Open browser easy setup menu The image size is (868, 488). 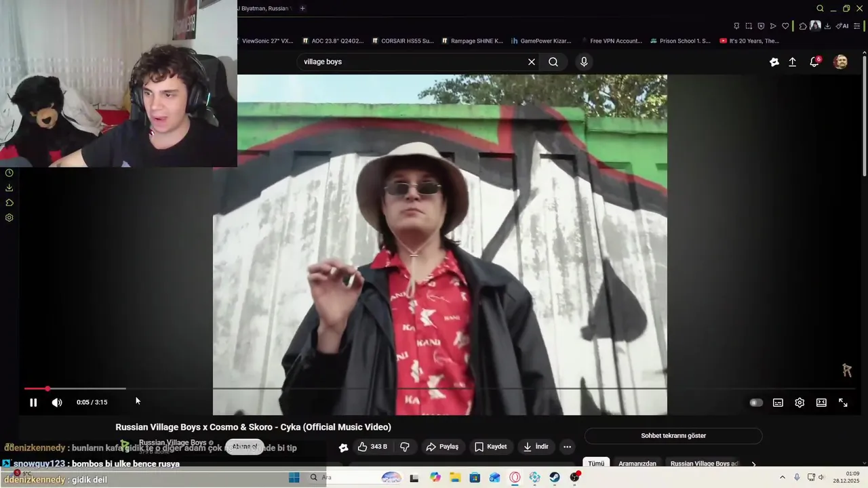tap(857, 26)
